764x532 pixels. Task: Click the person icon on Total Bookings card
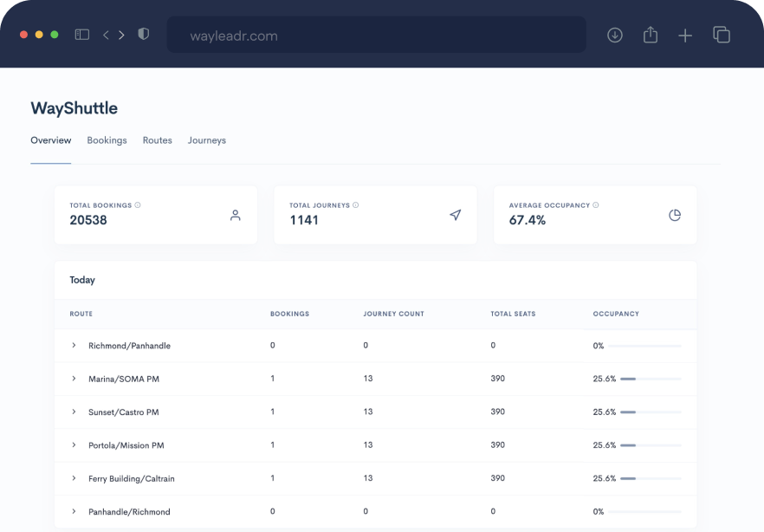(236, 215)
